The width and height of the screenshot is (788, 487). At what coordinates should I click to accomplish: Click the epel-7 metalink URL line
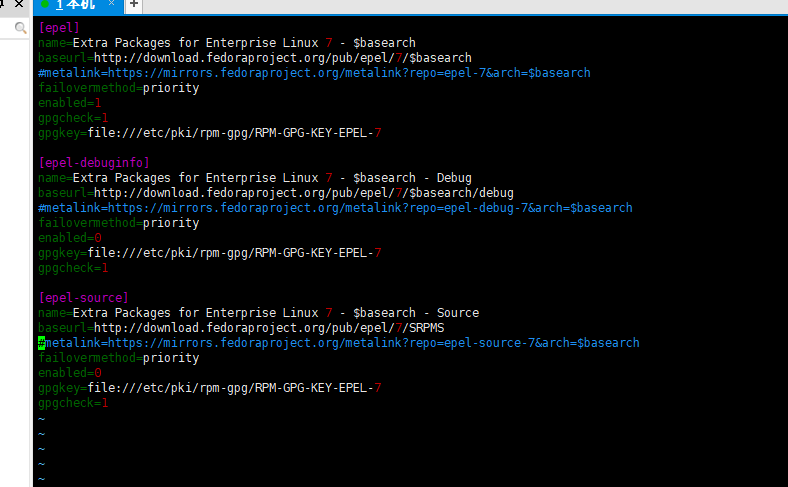(x=314, y=73)
